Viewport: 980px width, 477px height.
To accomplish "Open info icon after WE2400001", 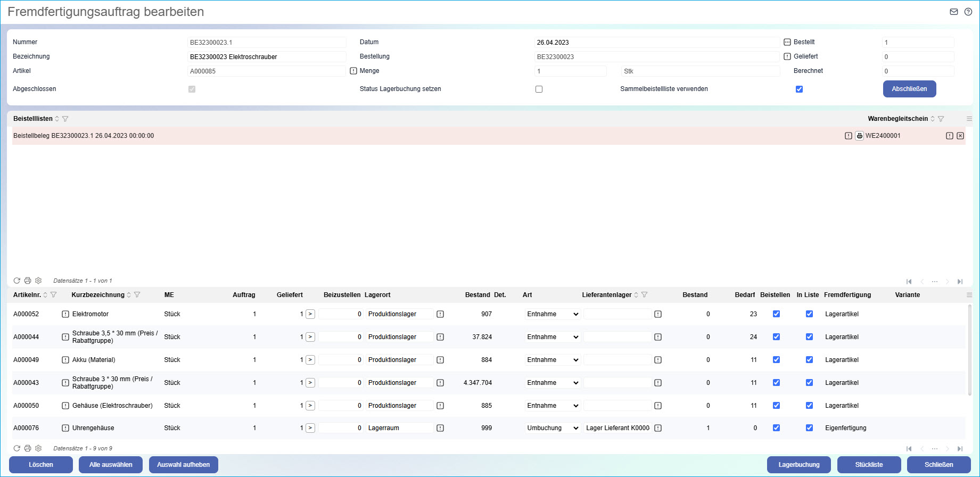I will pos(950,136).
